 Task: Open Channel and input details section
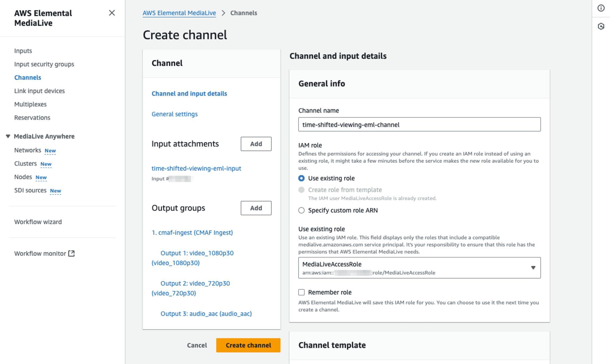pyautogui.click(x=189, y=94)
